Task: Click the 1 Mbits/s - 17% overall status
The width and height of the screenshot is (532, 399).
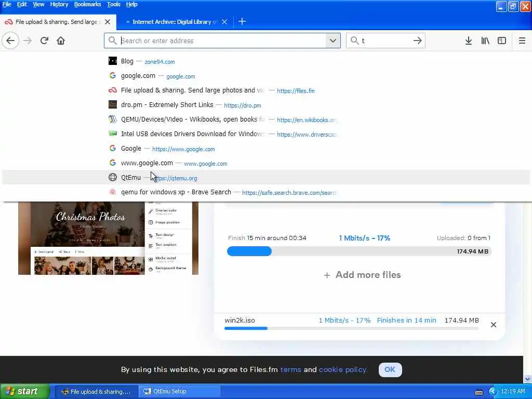Action: point(364,238)
